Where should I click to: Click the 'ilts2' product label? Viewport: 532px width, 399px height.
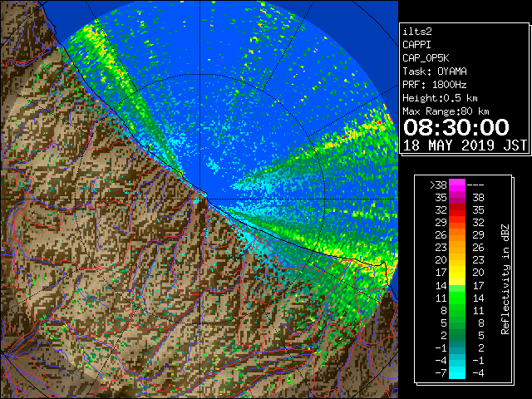(417, 32)
